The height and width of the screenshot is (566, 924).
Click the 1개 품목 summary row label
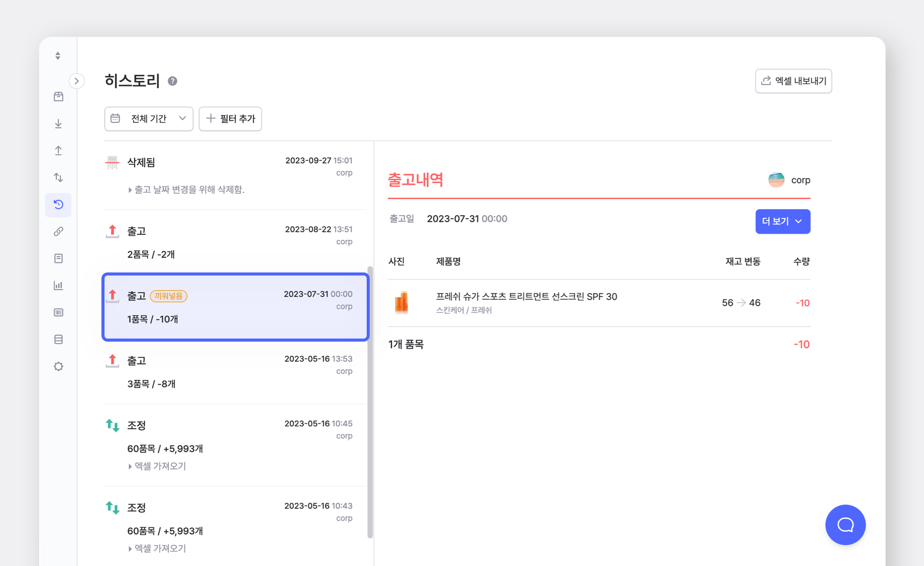coord(406,344)
